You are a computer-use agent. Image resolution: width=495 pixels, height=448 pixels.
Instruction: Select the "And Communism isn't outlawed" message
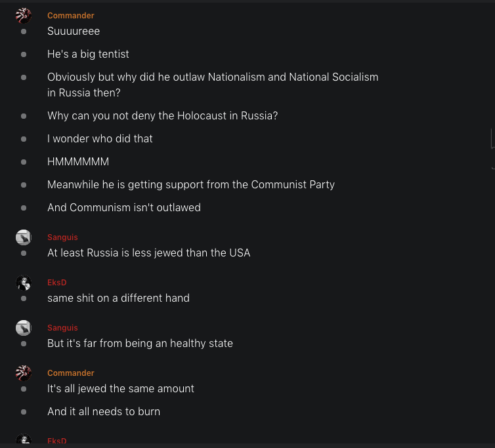pos(124,208)
